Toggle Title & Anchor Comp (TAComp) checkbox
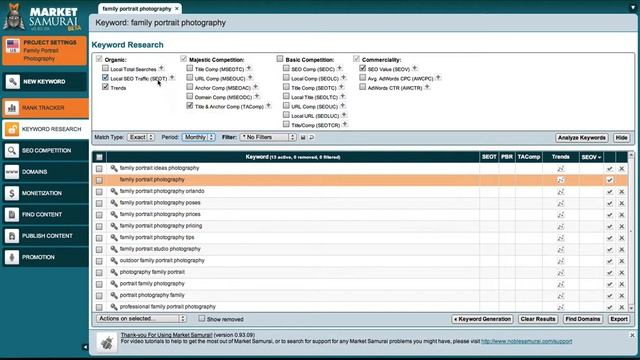640x360 pixels. click(190, 106)
